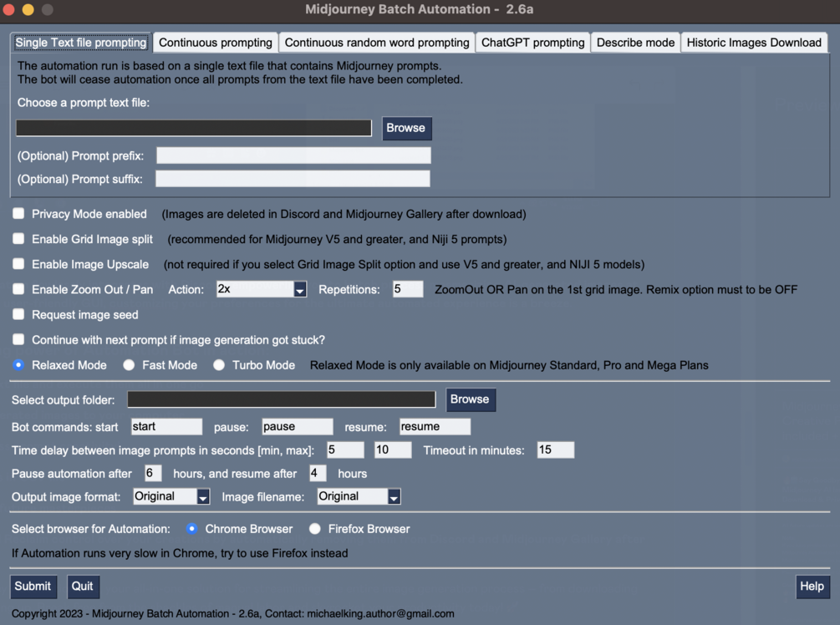Open the Describe mode tab
The height and width of the screenshot is (625, 840).
(635, 43)
